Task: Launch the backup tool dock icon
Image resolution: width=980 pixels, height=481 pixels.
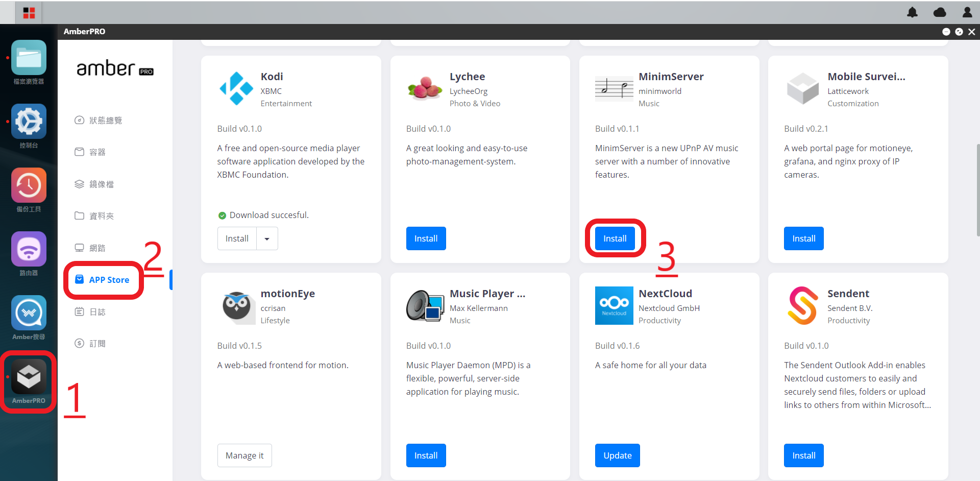Action: click(x=29, y=185)
